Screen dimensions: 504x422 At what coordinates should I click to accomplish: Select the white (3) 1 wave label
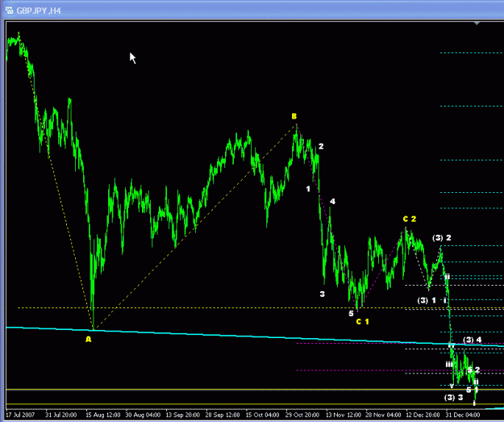[427, 300]
